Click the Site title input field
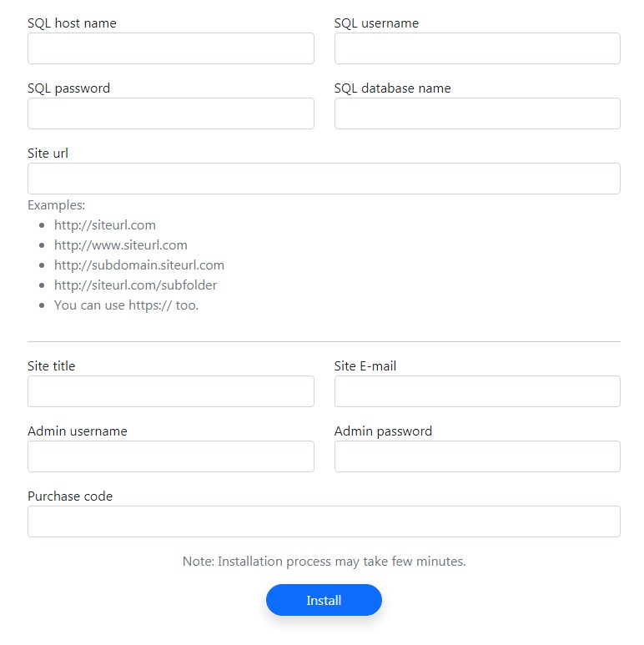This screenshot has width=644, height=645. pos(170,391)
